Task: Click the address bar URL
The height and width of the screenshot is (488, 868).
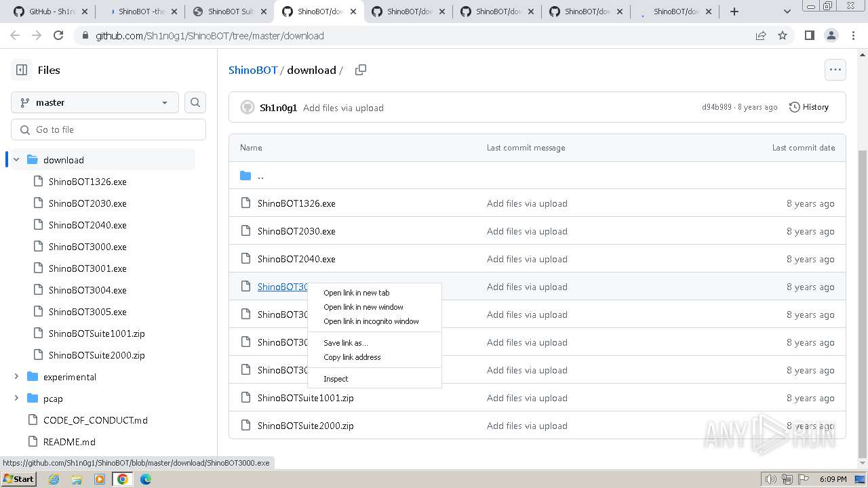Action: (x=210, y=36)
